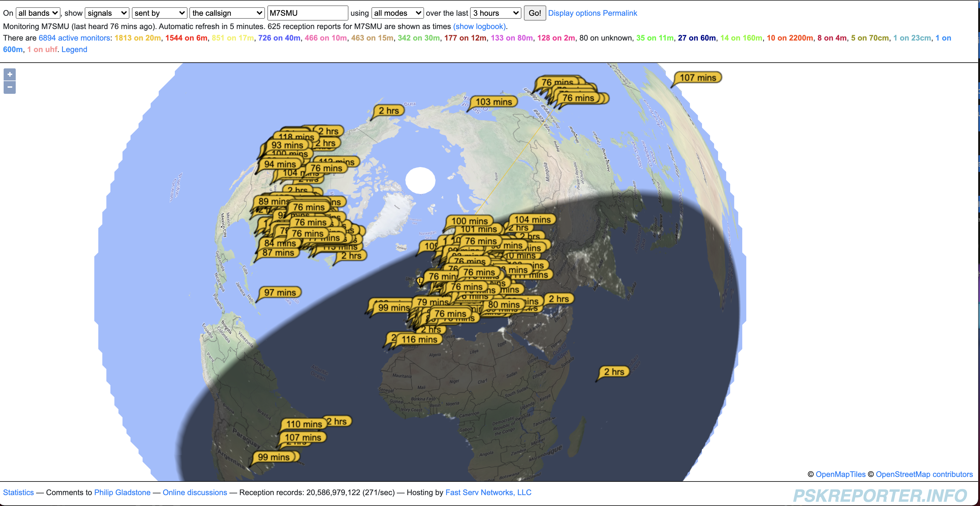Screen dimensions: 980x506
Task: Open the Legend link
Action: [74, 50]
